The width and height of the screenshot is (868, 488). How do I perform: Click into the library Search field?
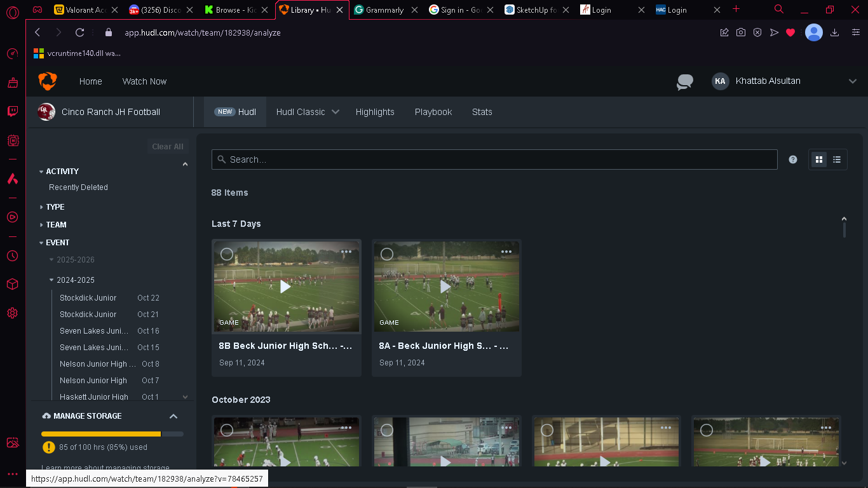[x=494, y=159]
